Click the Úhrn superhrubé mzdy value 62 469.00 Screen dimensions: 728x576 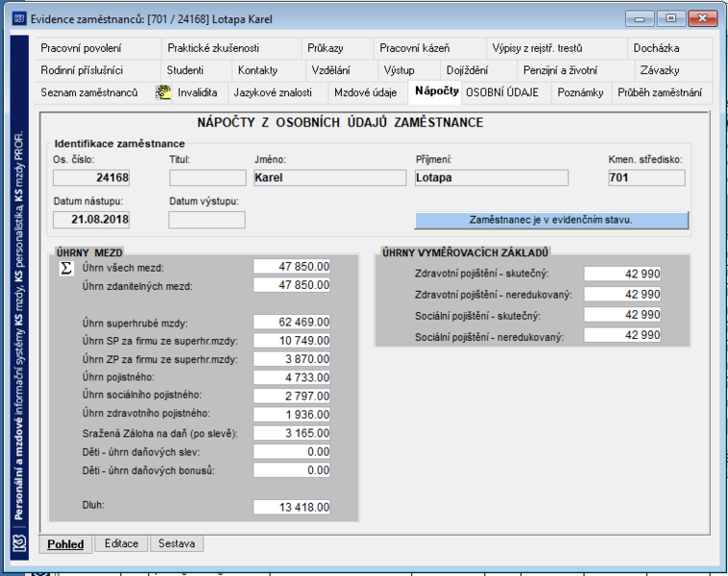pyautogui.click(x=292, y=323)
